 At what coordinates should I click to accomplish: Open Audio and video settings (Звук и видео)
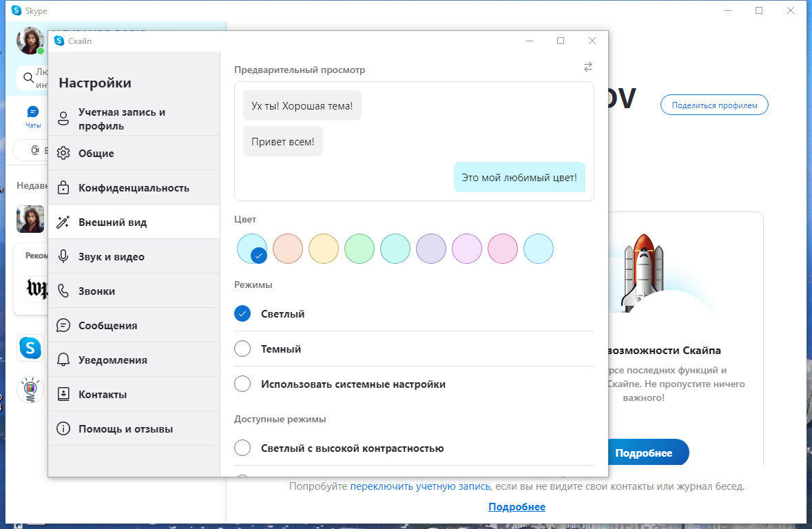click(x=134, y=256)
